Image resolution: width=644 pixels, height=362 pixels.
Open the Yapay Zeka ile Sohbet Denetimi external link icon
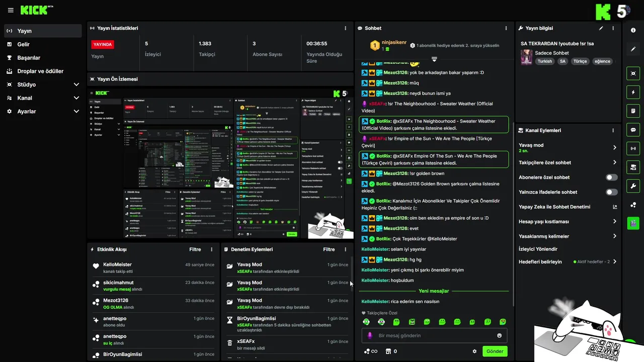615,207
